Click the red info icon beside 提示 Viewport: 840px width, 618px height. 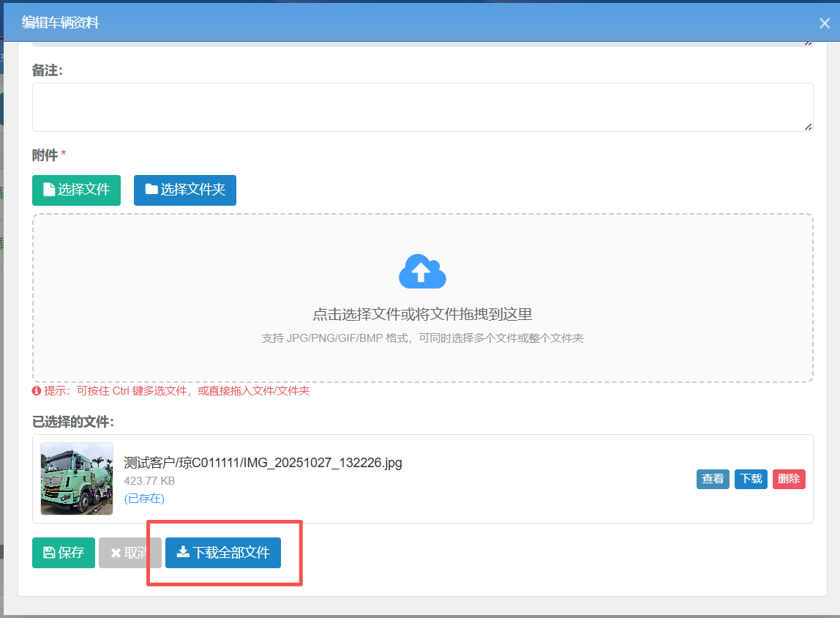[37, 391]
